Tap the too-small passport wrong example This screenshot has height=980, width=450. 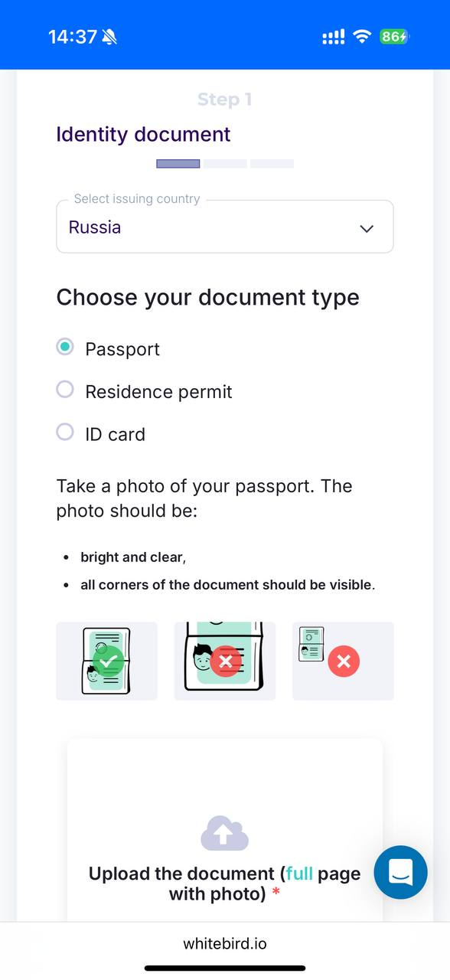(343, 661)
